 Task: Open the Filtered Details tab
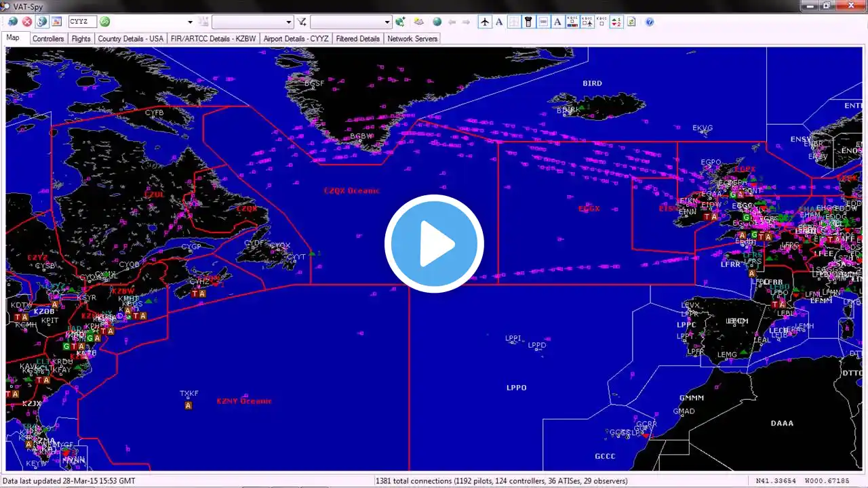click(x=358, y=39)
